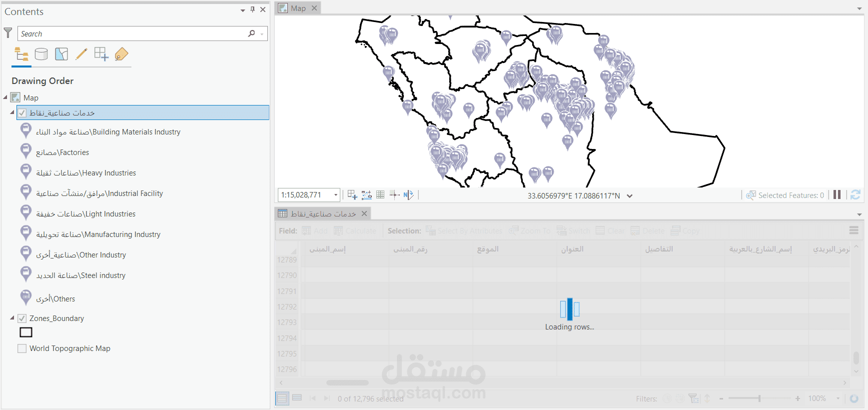
Task: Collapse the Arabic points layer legend
Action: [12, 113]
